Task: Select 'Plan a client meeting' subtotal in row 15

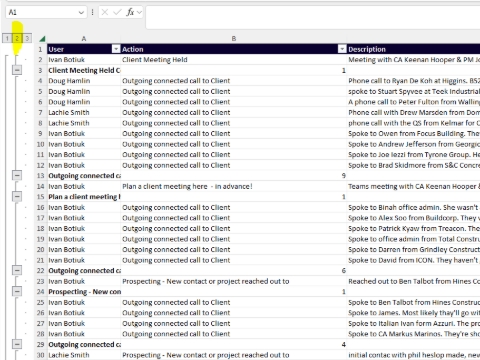Action: [84, 197]
